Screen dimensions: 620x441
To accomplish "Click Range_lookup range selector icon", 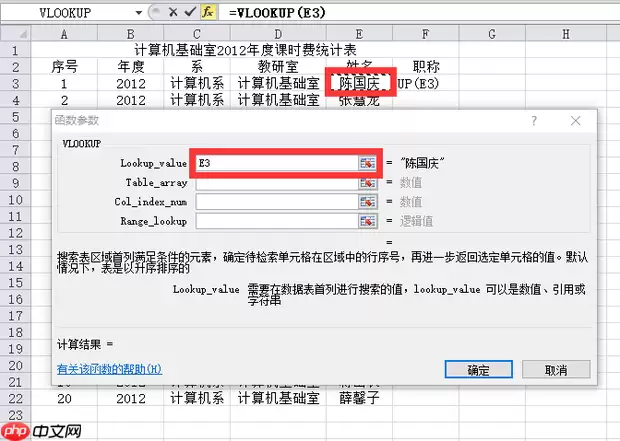I will point(367,221).
